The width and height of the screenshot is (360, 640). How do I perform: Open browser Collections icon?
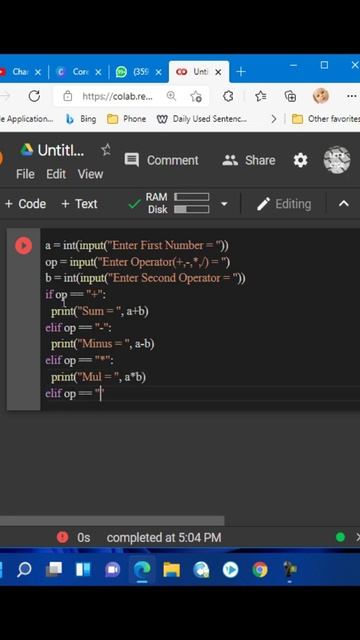290,96
